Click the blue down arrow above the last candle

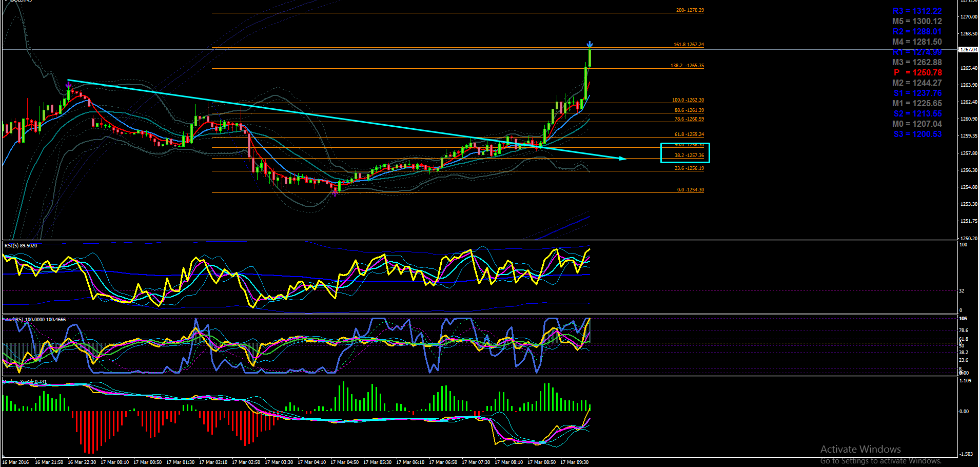point(590,45)
